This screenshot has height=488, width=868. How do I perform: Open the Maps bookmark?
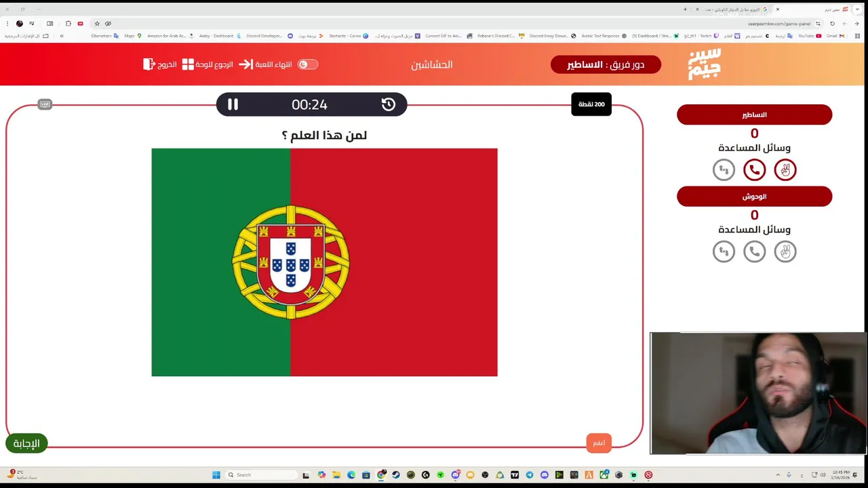(132, 35)
